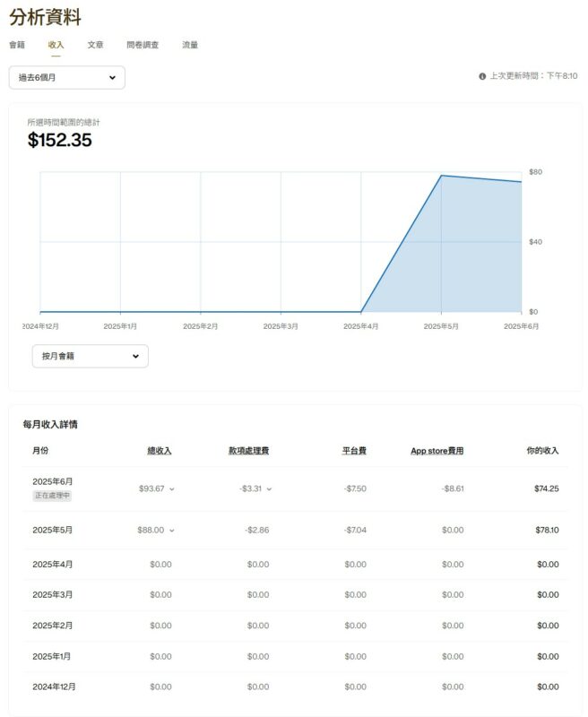Click the 你的收入 column header

click(x=542, y=451)
